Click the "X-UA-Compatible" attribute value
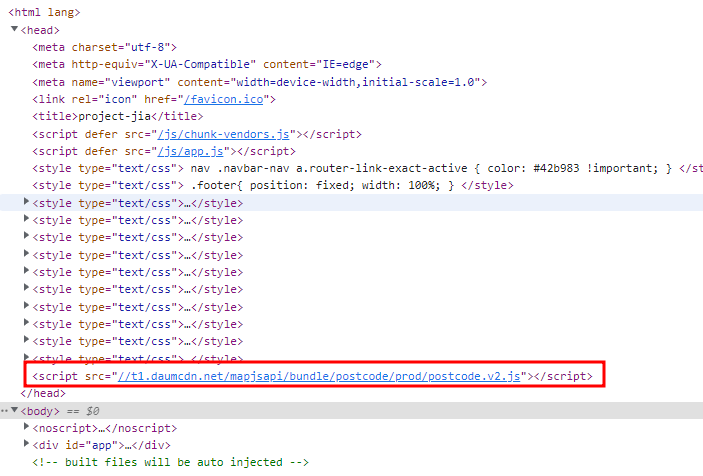This screenshot has height=476, width=703. click(200, 64)
